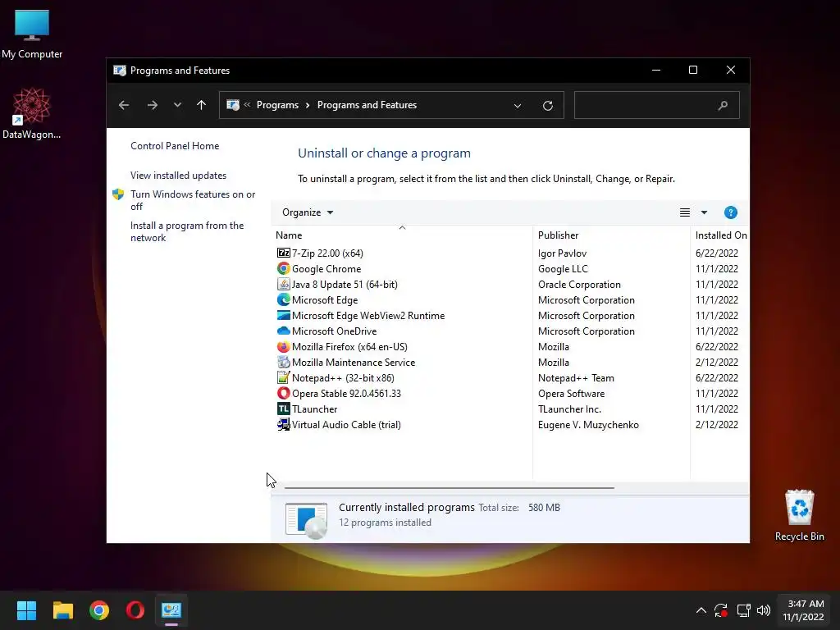Sort by the Name column header
Screen dimensions: 840x630
tap(289, 235)
